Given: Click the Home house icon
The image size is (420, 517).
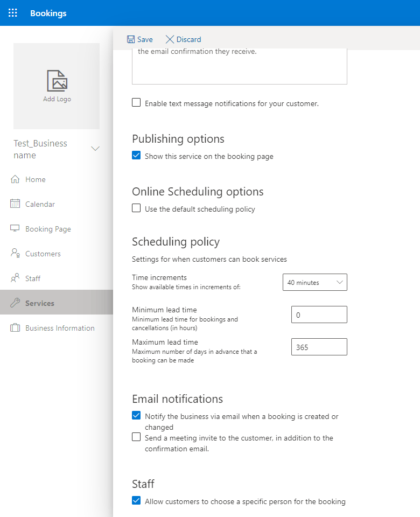Looking at the screenshot, I should [x=15, y=179].
